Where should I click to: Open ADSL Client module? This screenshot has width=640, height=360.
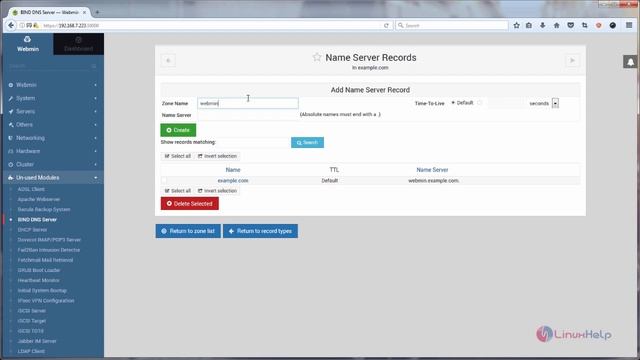pyautogui.click(x=31, y=189)
